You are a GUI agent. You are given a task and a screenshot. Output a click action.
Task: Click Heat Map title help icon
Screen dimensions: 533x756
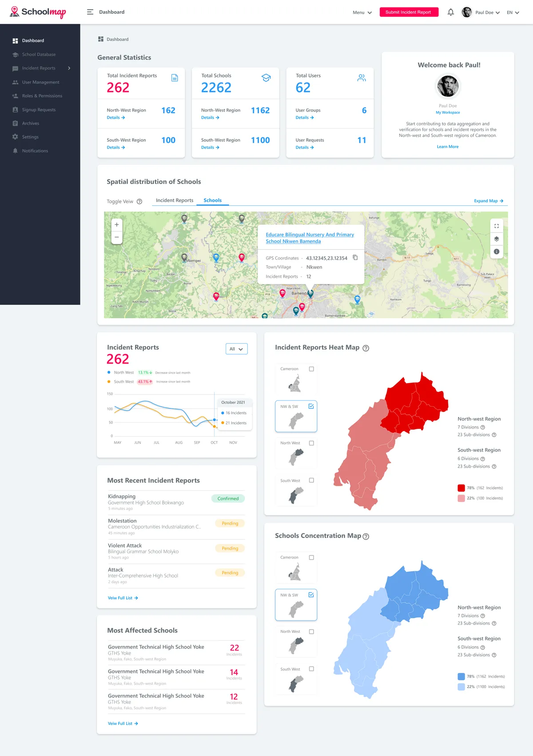pos(366,348)
